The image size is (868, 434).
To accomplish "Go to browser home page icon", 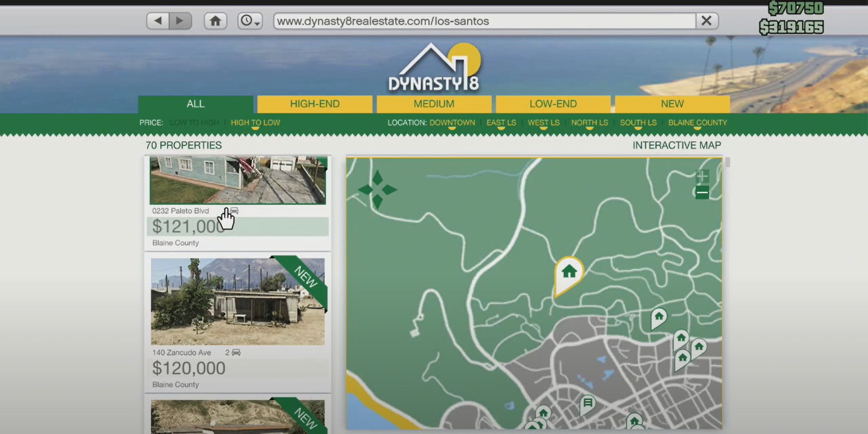I will click(215, 21).
